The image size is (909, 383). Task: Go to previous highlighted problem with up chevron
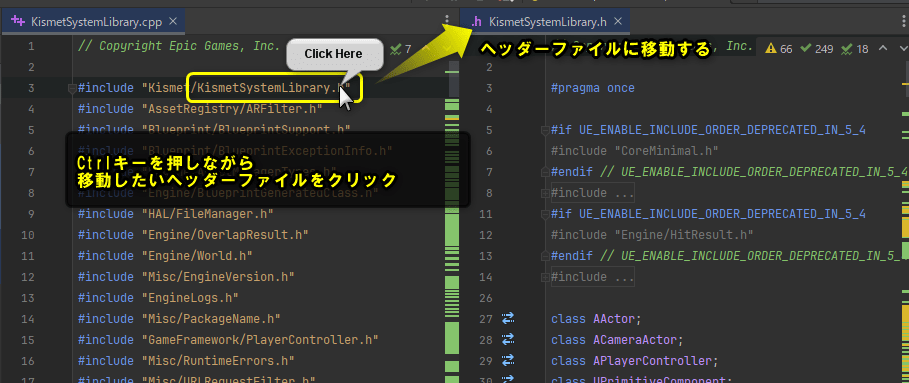pyautogui.click(x=883, y=48)
